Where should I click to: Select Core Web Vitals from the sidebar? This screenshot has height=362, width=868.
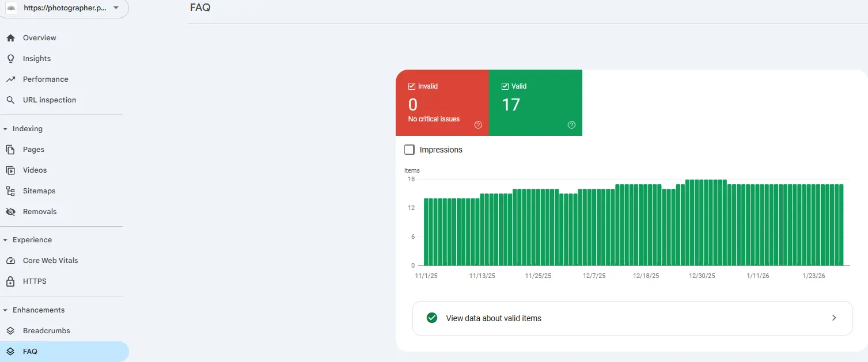12,260
